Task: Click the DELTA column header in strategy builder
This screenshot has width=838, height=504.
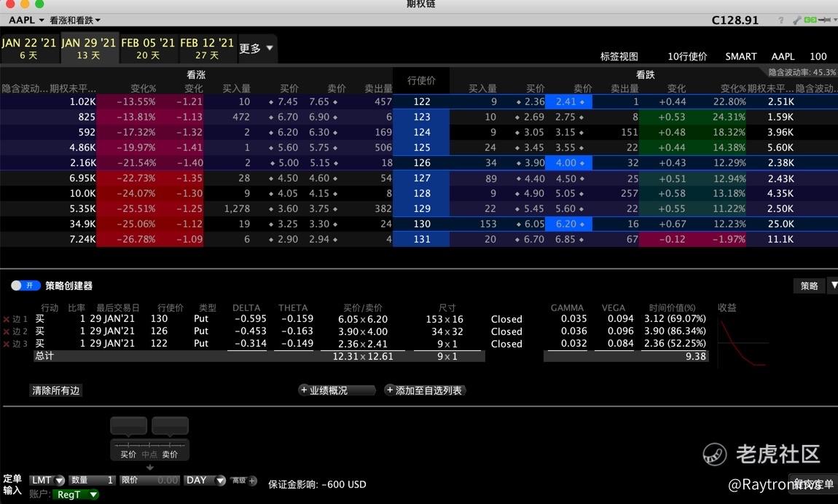Action: pos(246,308)
